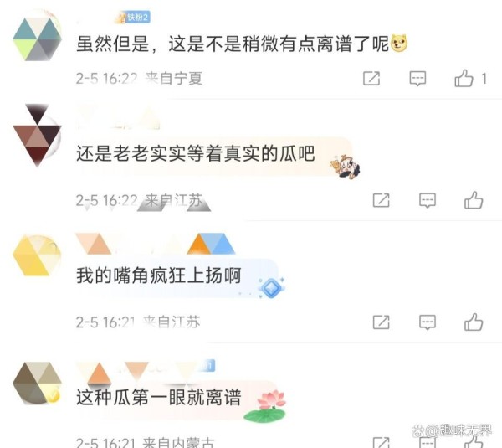The image size is (502, 448).
Task: Share the 老老实实等着真实的瓜 comment
Action: [x=382, y=201]
